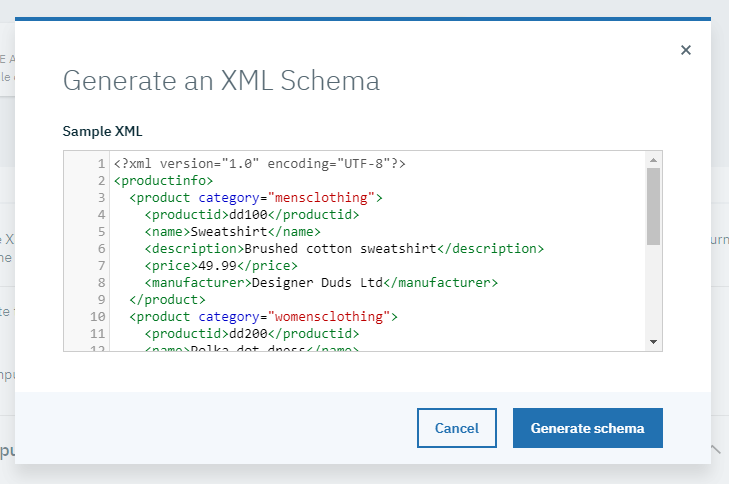Click the Designer Duds Ltd manufacturer text
This screenshot has height=484, width=729.
coord(319,283)
